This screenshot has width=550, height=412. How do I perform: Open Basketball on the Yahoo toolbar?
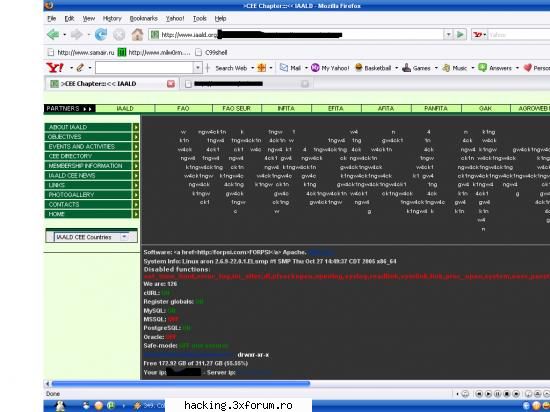(x=373, y=68)
